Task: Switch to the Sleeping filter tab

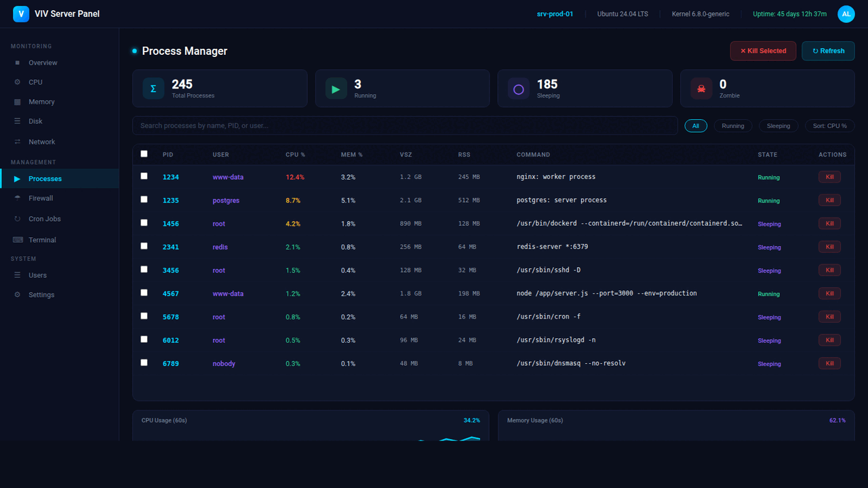Action: point(778,126)
